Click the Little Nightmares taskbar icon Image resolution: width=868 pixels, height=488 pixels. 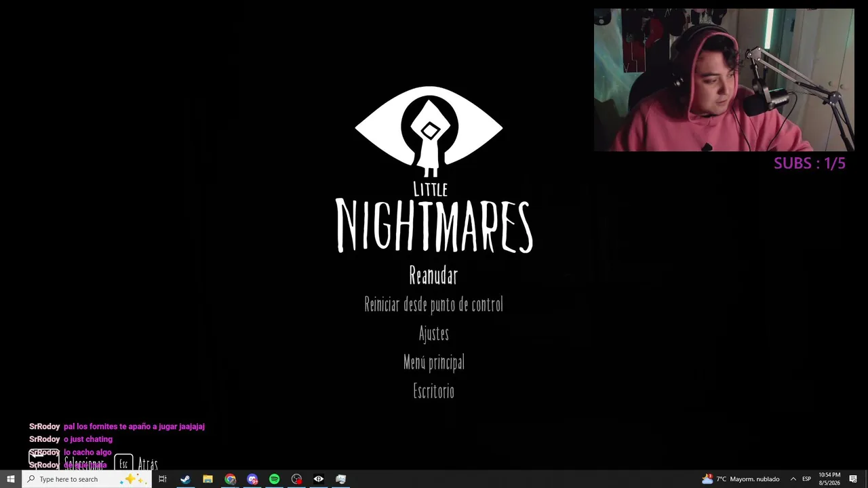tap(318, 479)
